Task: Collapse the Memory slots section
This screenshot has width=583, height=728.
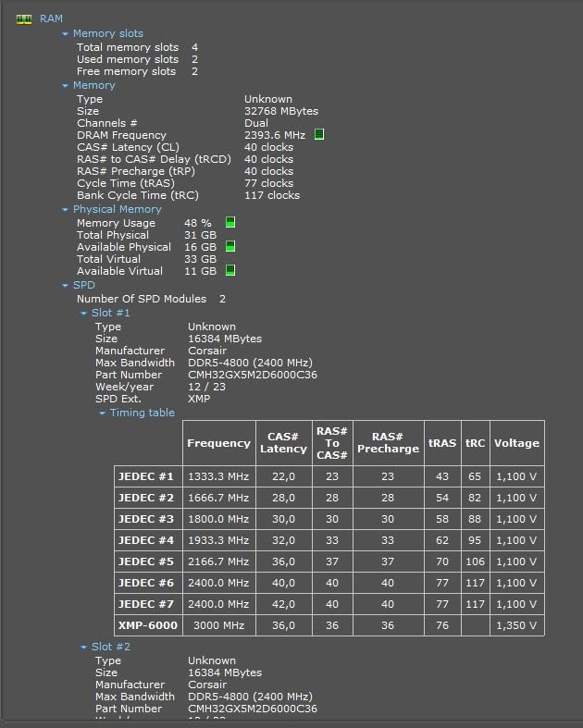Action: coord(65,34)
